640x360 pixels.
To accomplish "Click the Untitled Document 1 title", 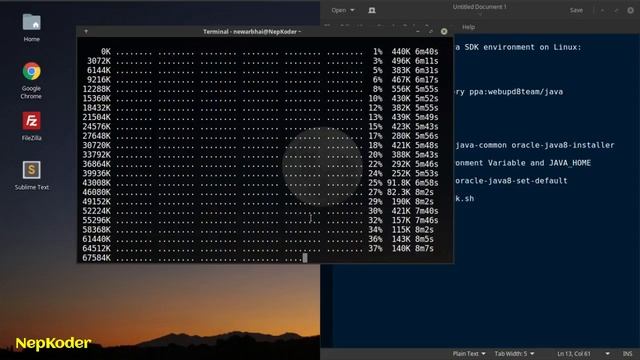I will [479, 7].
